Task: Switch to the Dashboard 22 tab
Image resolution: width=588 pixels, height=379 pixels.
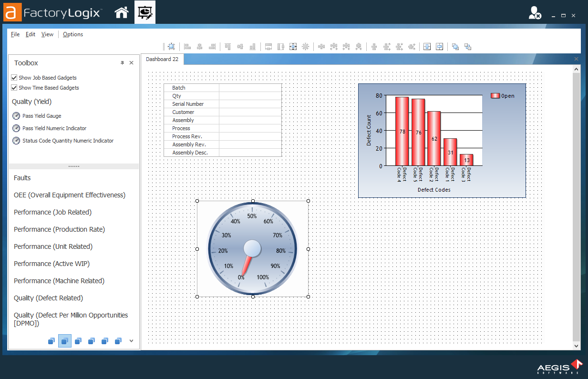Action: pos(162,60)
